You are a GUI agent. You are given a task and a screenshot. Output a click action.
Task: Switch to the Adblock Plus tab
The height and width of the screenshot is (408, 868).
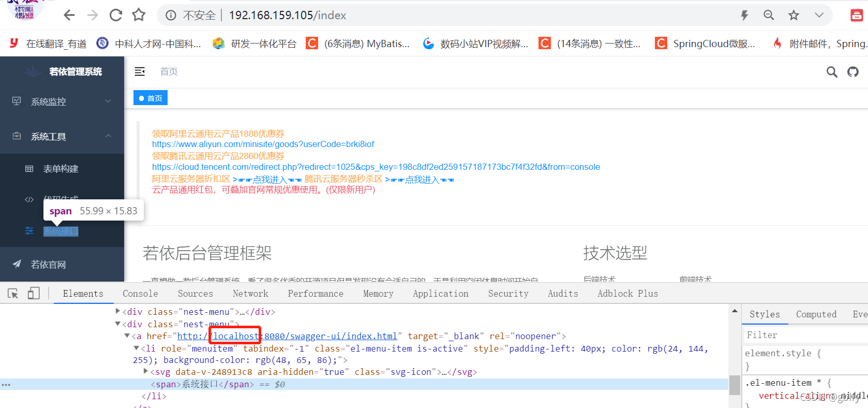(627, 294)
